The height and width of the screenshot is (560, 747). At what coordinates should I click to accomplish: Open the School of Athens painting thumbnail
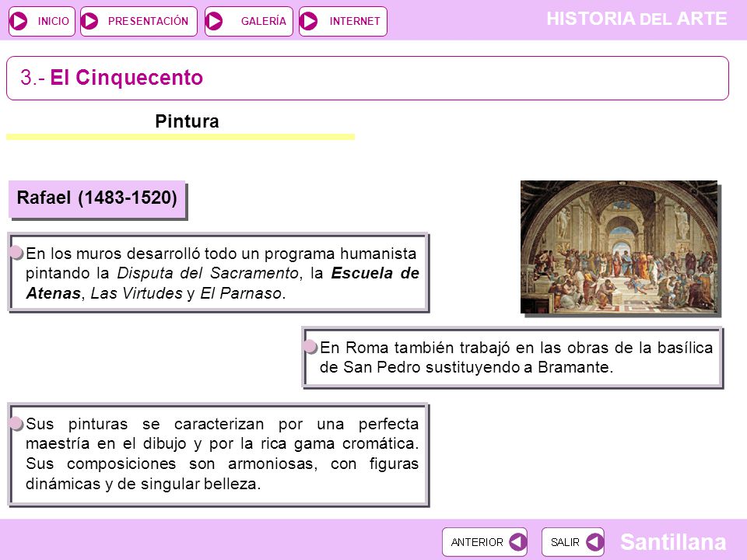[x=619, y=247]
